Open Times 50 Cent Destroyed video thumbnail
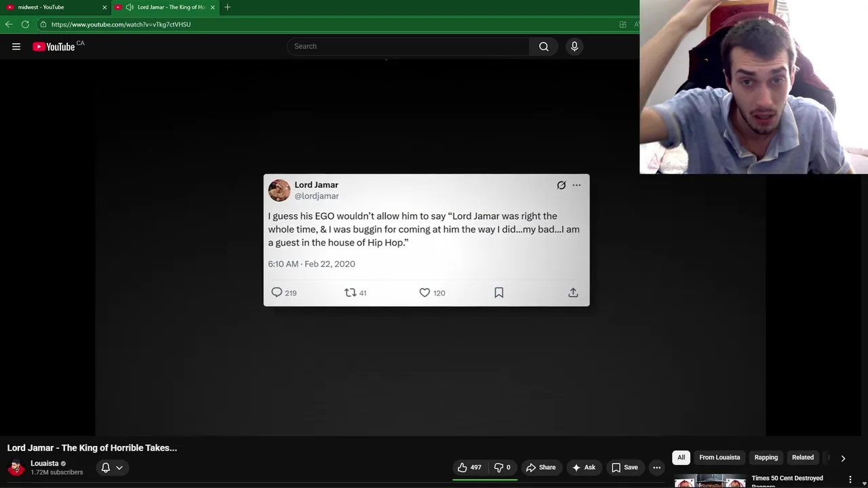This screenshot has height=488, width=868. (x=710, y=481)
